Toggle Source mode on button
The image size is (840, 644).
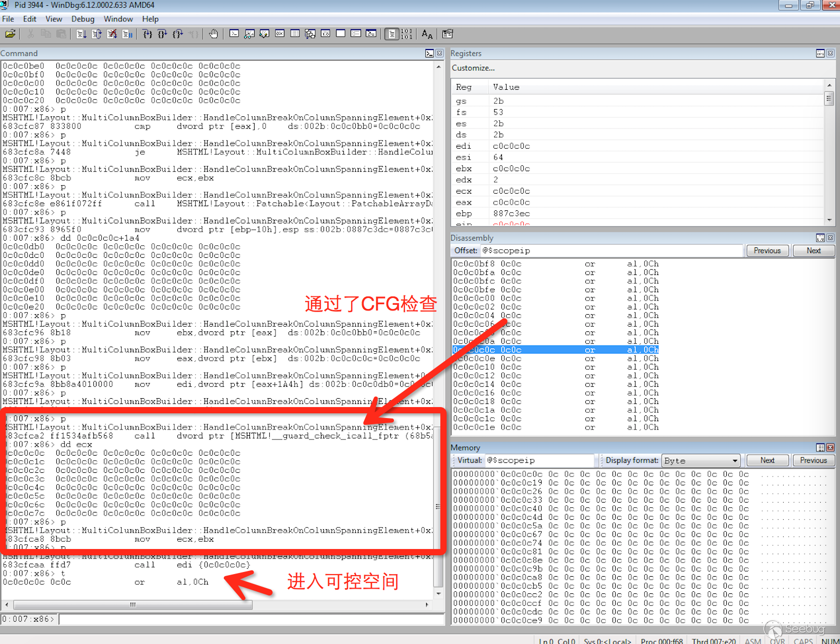[391, 34]
